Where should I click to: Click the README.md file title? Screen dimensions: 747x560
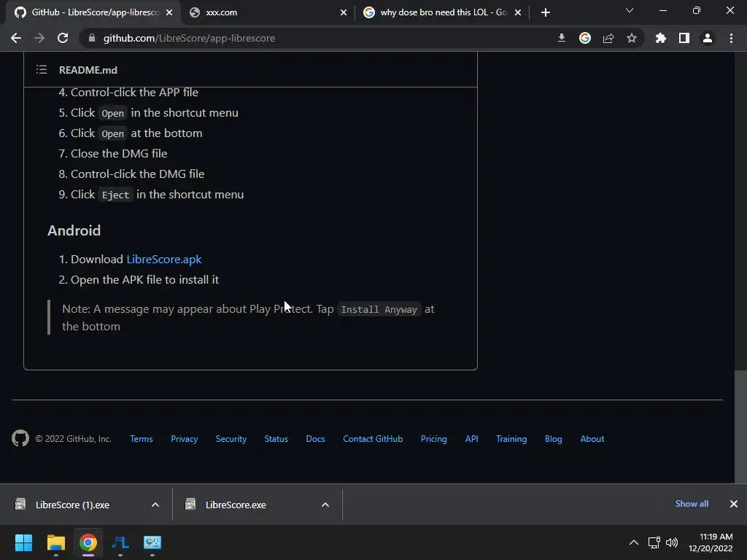[x=88, y=70]
